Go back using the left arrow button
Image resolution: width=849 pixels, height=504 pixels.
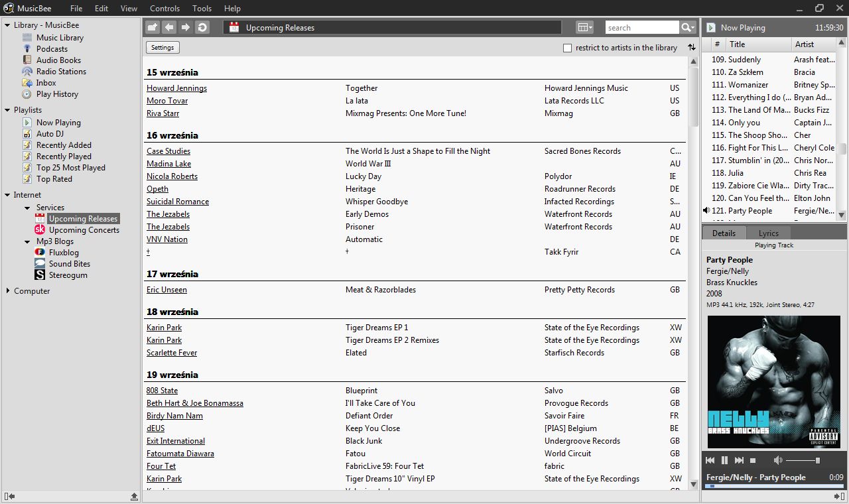[169, 27]
